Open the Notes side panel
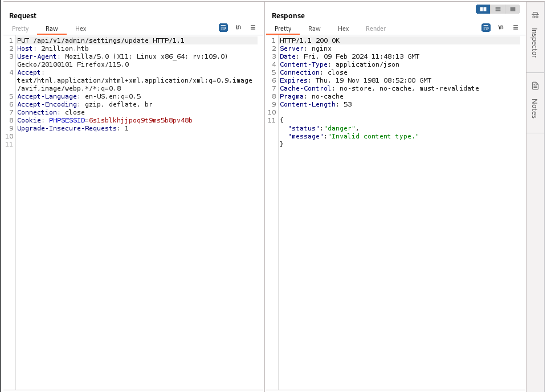The image size is (547, 392). tap(535, 101)
